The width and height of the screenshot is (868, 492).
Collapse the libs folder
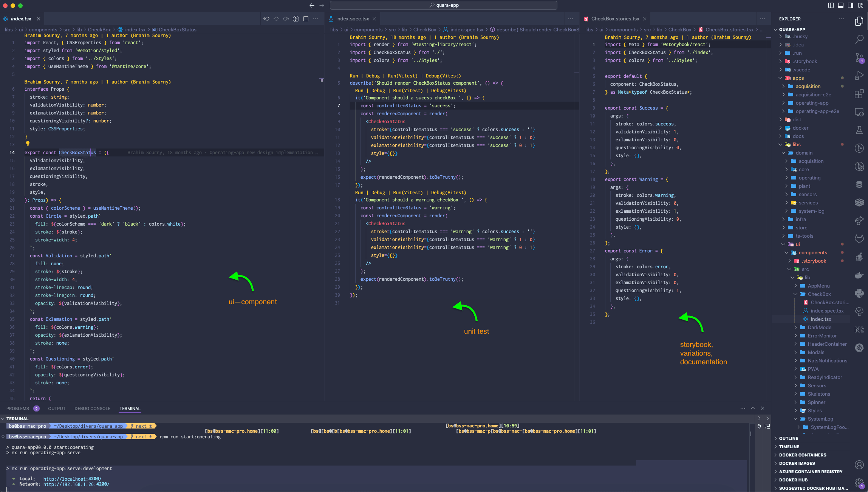pyautogui.click(x=797, y=145)
